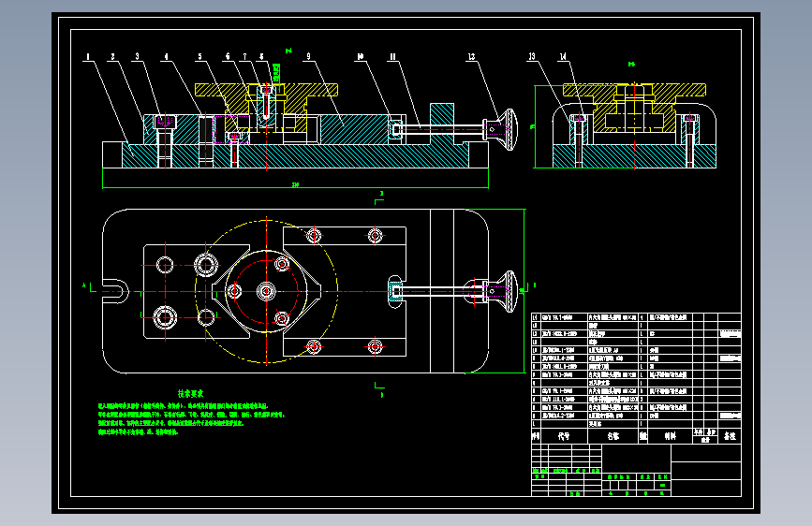Select part balloon number 13
The image size is (812, 526).
[x=532, y=56]
